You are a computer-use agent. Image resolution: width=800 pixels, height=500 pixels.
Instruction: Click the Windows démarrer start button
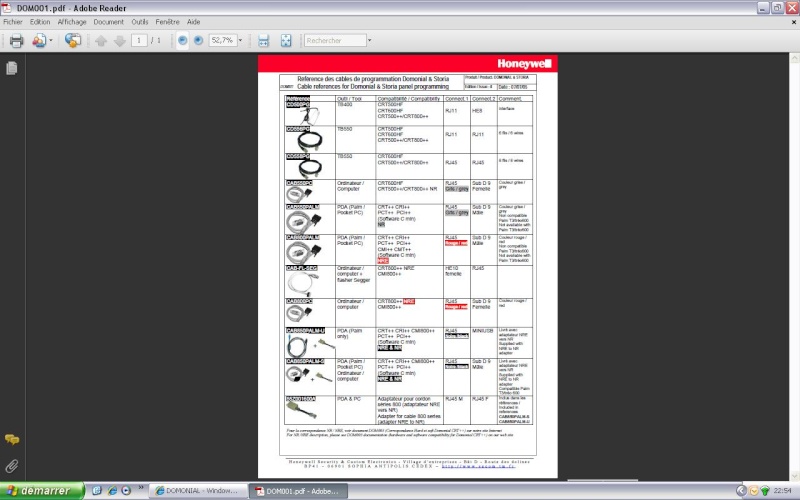(x=42, y=491)
